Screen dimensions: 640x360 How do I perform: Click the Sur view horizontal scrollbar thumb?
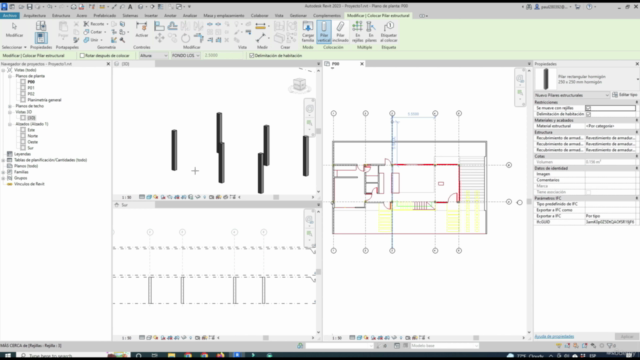266,338
